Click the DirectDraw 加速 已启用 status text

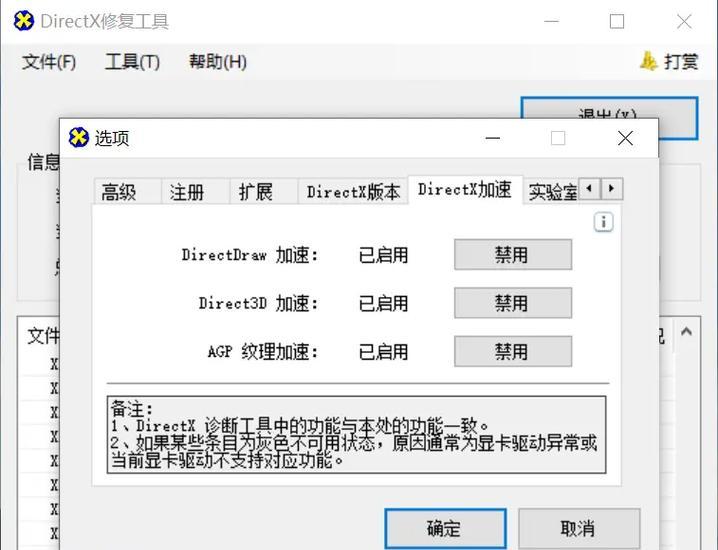tap(383, 255)
